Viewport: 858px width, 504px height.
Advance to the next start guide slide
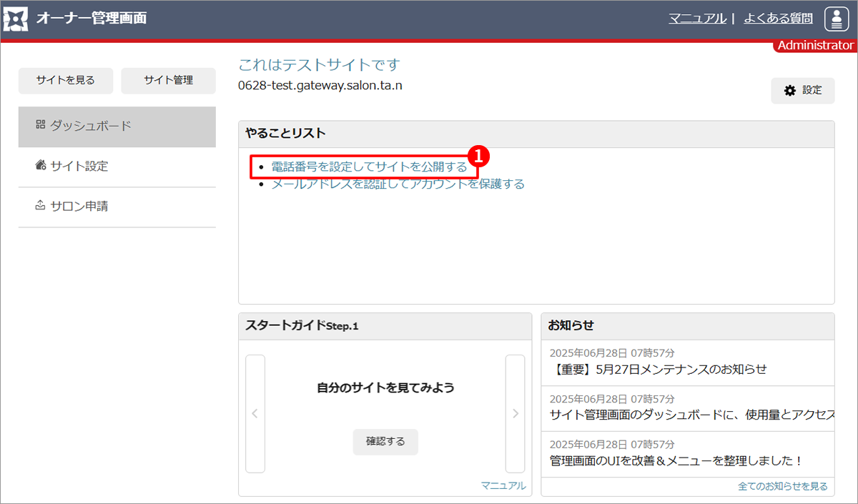(515, 413)
